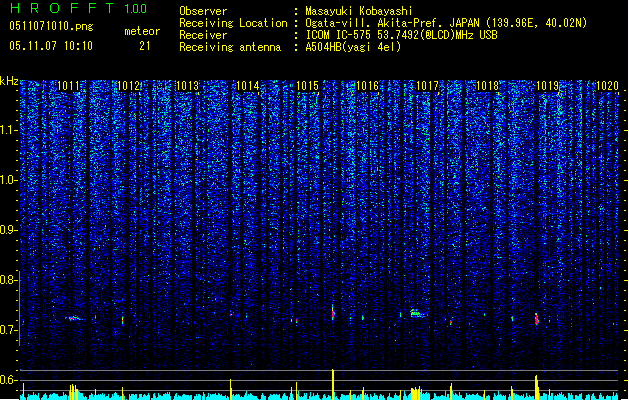This screenshot has width=629, height=400.
Task: Click the 0.6 kHz axis label
Action: click(x=9, y=380)
